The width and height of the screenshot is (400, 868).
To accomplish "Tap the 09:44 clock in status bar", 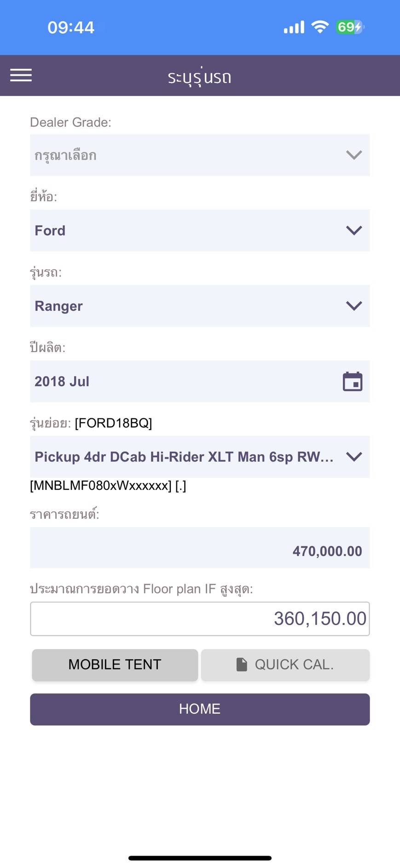I will (x=71, y=28).
